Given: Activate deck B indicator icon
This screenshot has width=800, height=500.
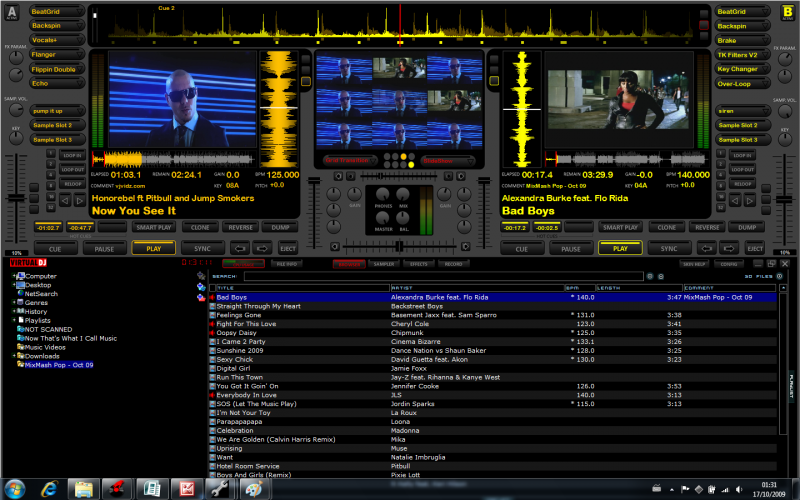Looking at the screenshot, I should (788, 12).
